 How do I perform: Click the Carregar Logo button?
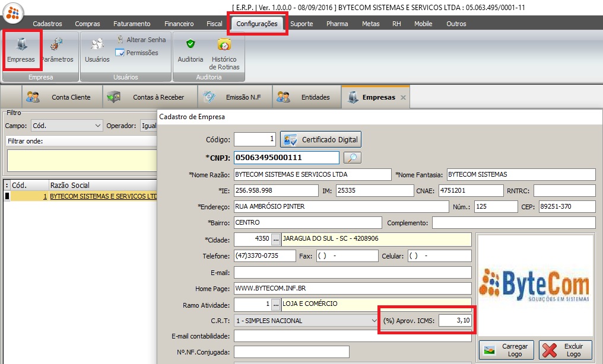coord(506,350)
